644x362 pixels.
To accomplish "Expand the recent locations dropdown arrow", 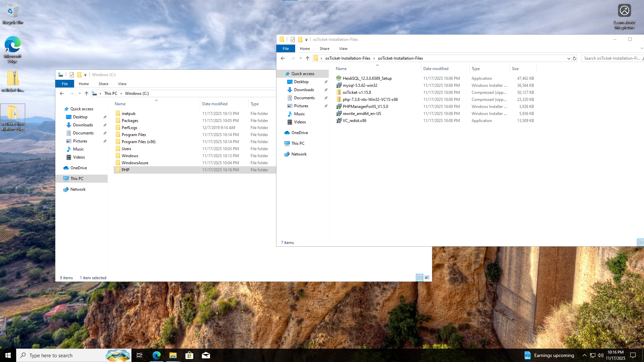I will point(301,58).
